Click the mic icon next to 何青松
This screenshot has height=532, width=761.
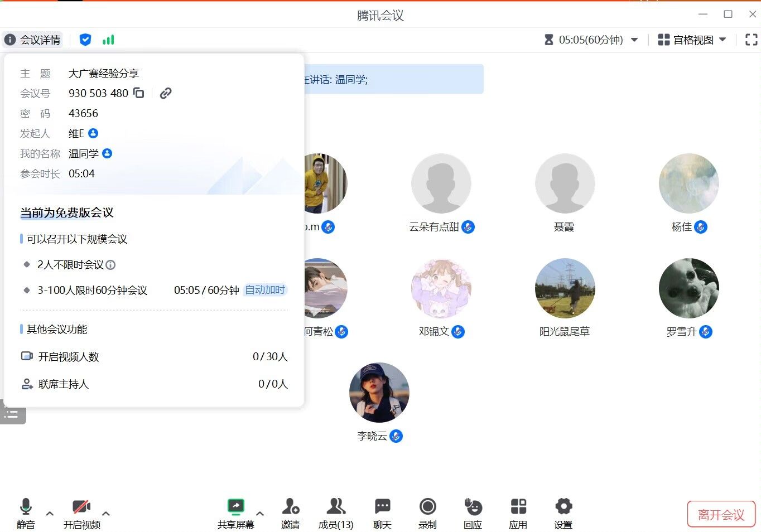341,332
